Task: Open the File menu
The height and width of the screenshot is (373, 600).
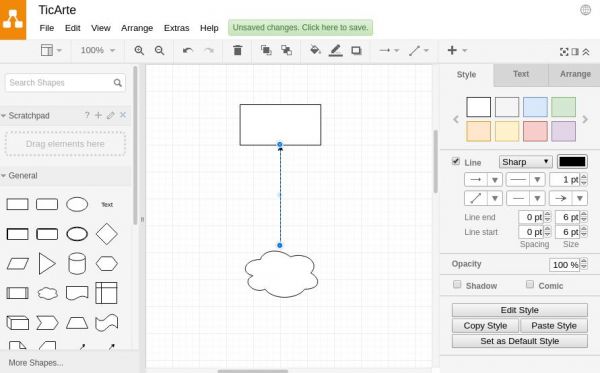Action: click(47, 28)
